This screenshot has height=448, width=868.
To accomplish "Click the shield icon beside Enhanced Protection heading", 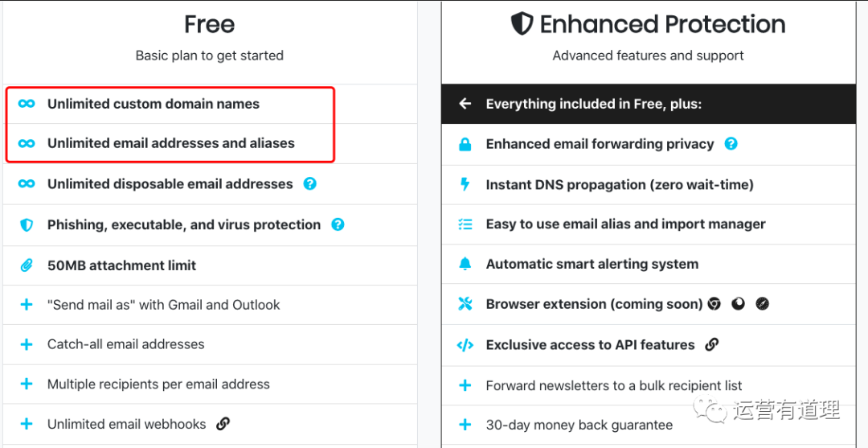I will point(522,24).
